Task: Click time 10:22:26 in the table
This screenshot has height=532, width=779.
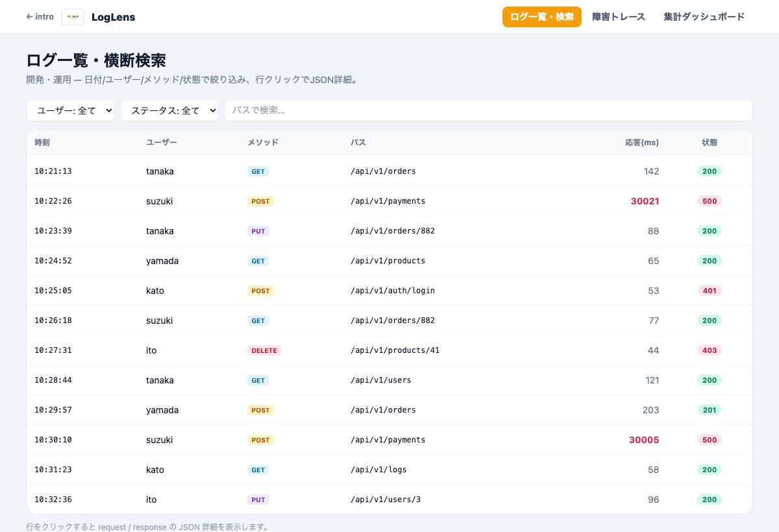Action: (53, 201)
